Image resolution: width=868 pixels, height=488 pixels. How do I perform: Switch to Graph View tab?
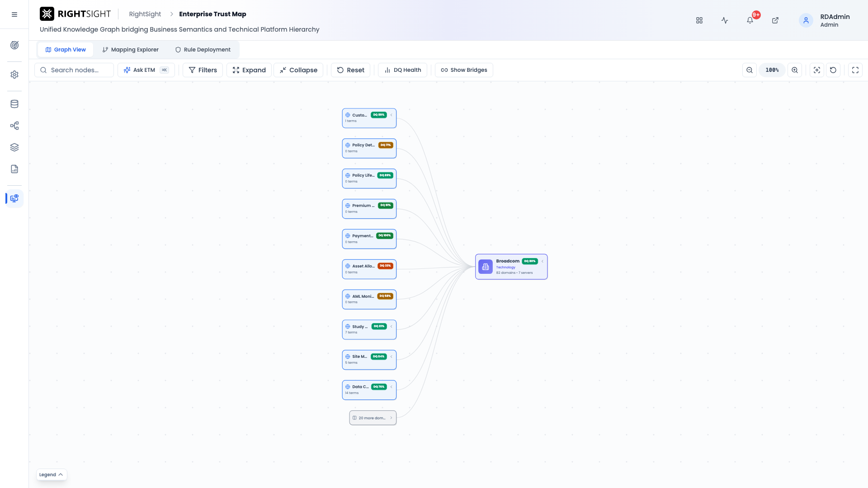pos(66,50)
